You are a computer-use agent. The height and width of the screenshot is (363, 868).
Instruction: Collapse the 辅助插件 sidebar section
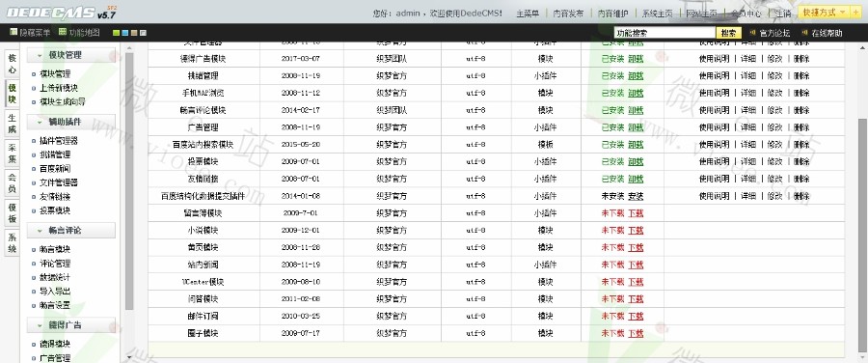click(70, 122)
